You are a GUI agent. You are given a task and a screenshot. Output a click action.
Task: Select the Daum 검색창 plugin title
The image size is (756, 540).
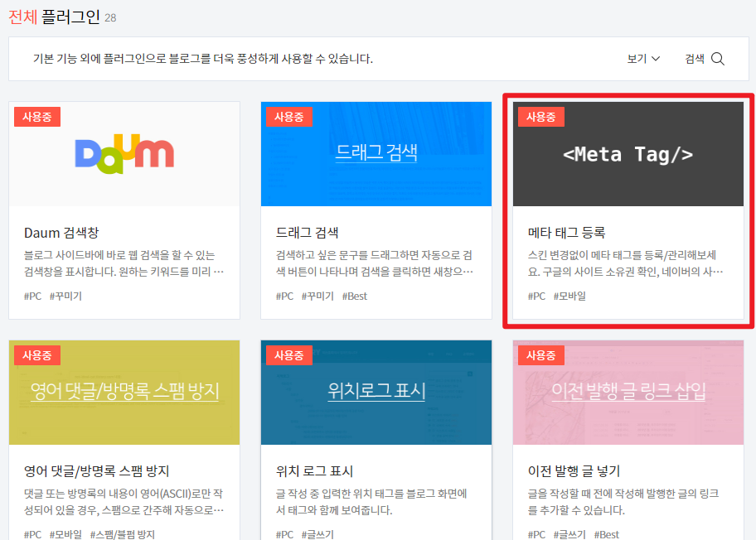61,233
